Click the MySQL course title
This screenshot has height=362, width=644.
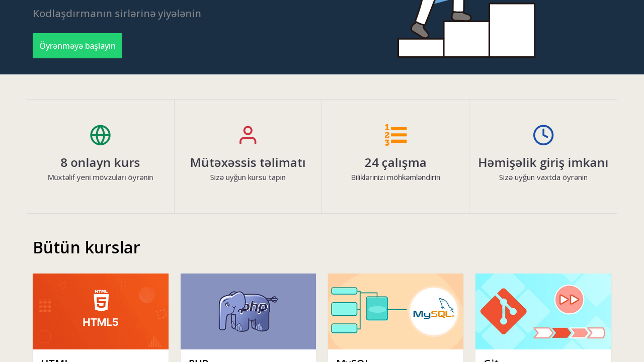point(352,360)
